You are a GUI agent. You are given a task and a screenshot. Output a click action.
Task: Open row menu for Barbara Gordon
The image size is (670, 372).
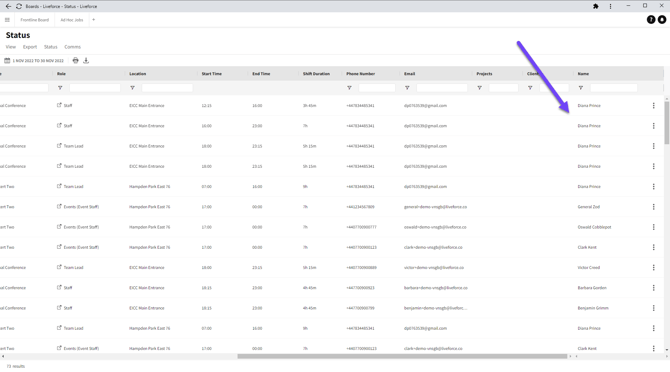click(653, 288)
